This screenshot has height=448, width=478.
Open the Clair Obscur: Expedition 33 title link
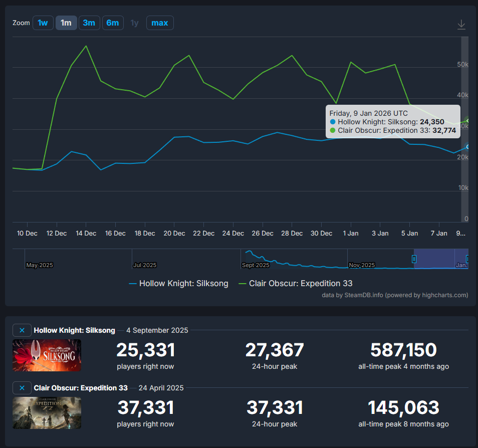pyautogui.click(x=81, y=388)
